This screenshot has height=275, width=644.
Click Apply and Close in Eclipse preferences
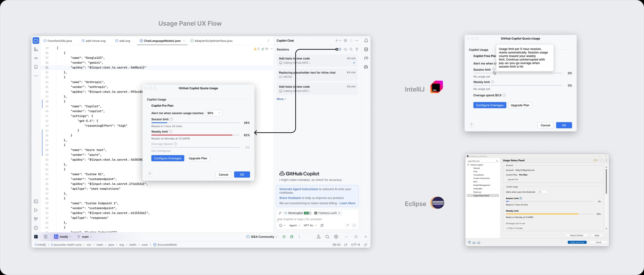tap(577, 242)
